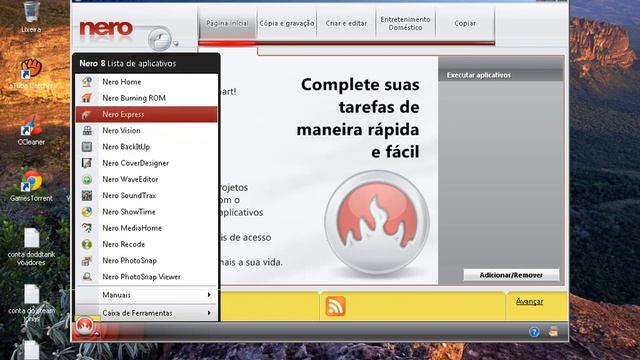Click the Nero CoverDesigner icon

(x=87, y=163)
